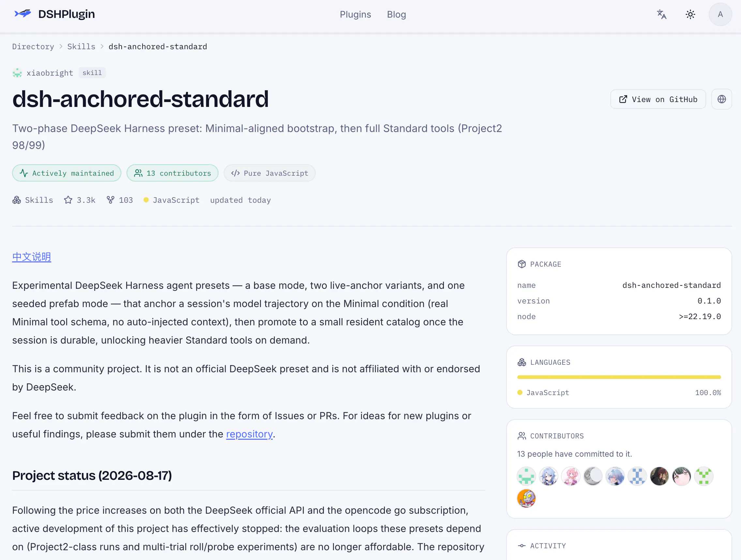Click the xiaobright author name
This screenshot has width=741, height=560.
tap(50, 73)
